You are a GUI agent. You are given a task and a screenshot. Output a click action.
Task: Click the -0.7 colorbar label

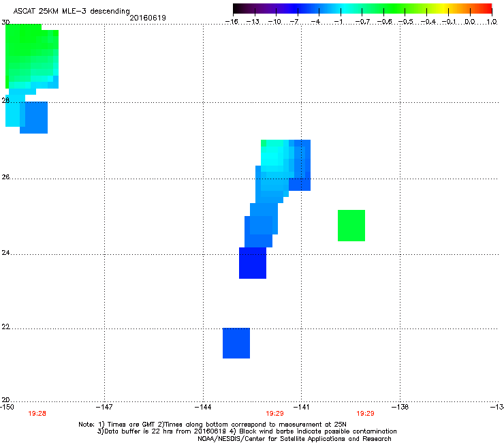[x=362, y=22]
